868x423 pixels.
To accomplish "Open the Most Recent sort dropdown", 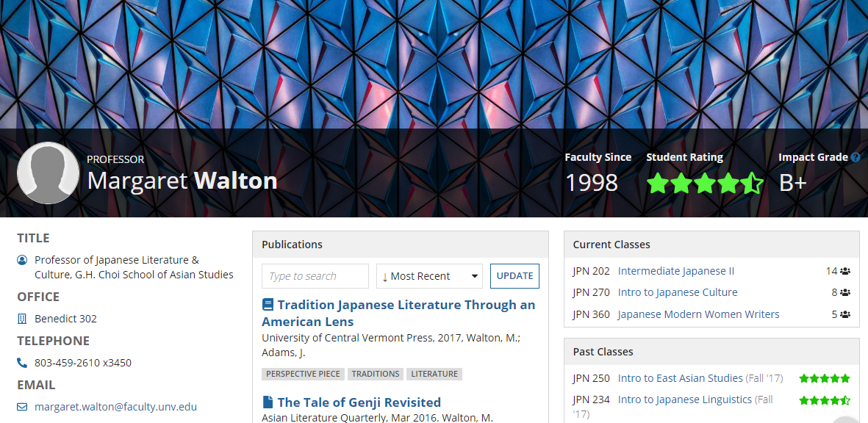I will [429, 276].
